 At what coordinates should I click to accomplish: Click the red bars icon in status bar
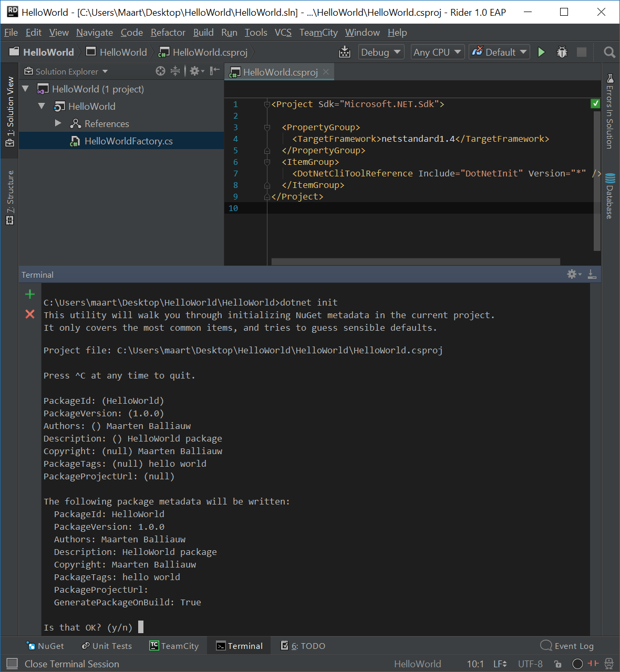tap(593, 664)
